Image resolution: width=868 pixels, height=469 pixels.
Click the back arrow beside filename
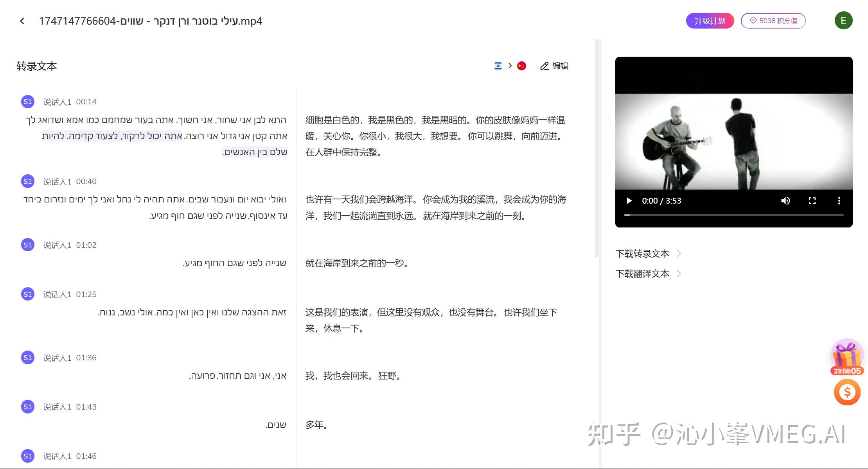pos(22,21)
